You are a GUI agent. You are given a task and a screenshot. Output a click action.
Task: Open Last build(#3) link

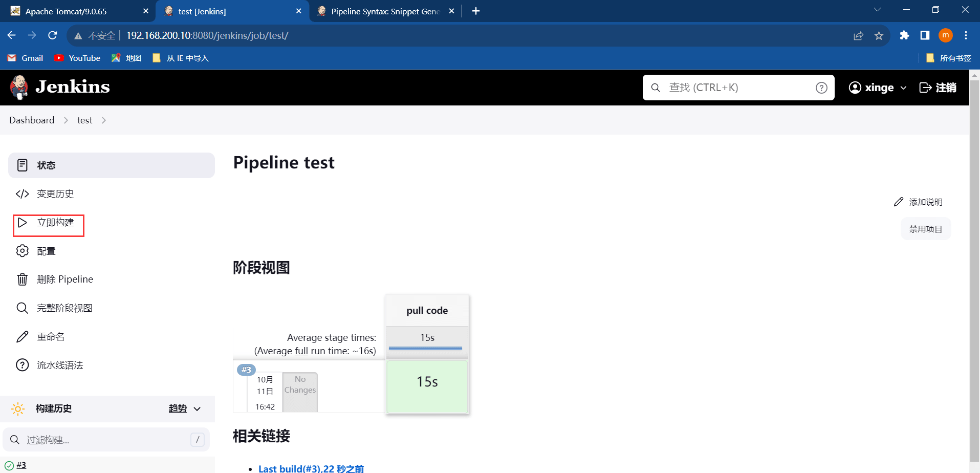311,469
